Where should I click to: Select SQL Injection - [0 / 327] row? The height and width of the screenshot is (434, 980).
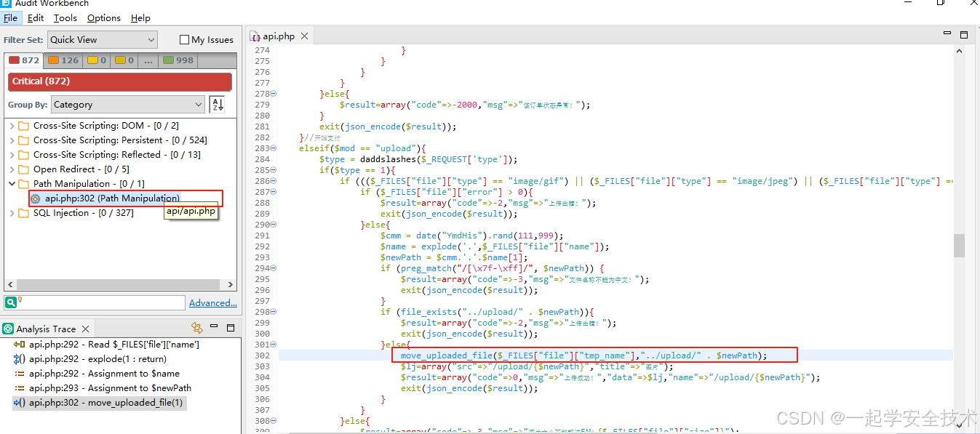(x=84, y=213)
